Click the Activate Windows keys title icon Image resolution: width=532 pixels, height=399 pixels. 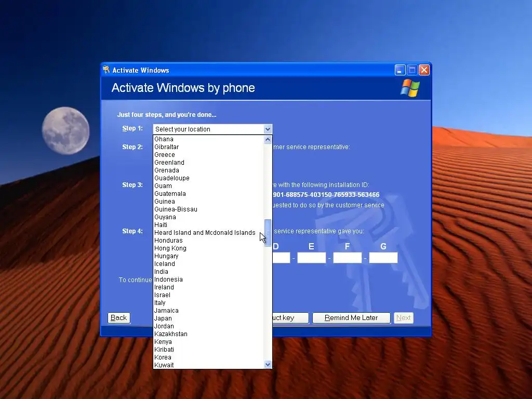[106, 70]
